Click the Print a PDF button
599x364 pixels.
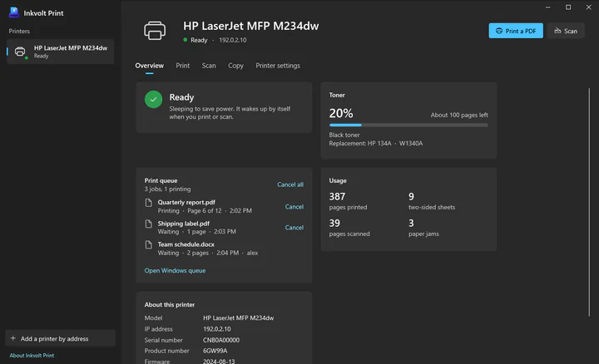click(x=516, y=31)
